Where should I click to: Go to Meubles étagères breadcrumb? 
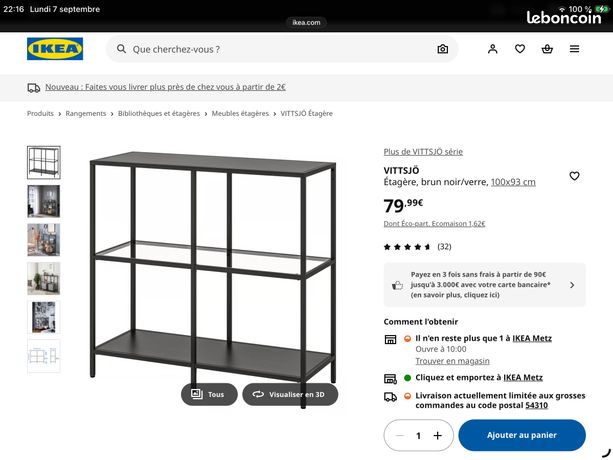click(x=240, y=113)
